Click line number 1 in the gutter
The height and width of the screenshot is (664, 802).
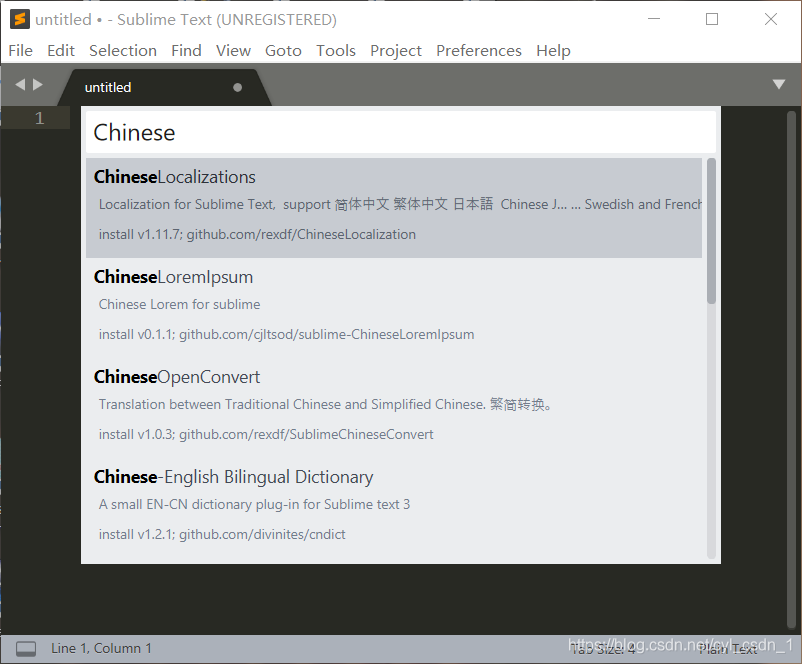pos(39,118)
